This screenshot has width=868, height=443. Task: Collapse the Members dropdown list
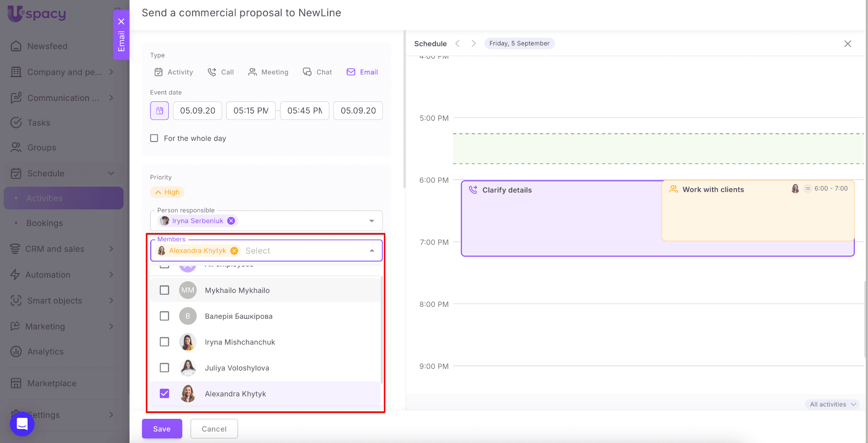coord(372,251)
